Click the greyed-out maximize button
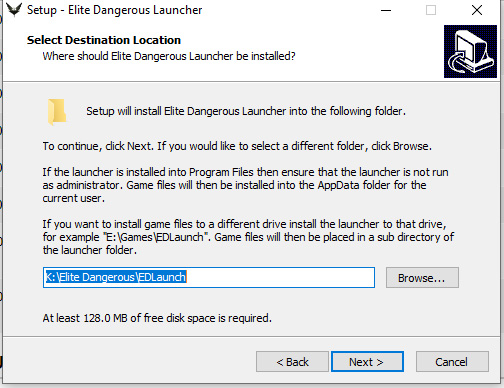Screen dimensions: 504x388 [x=431, y=10]
